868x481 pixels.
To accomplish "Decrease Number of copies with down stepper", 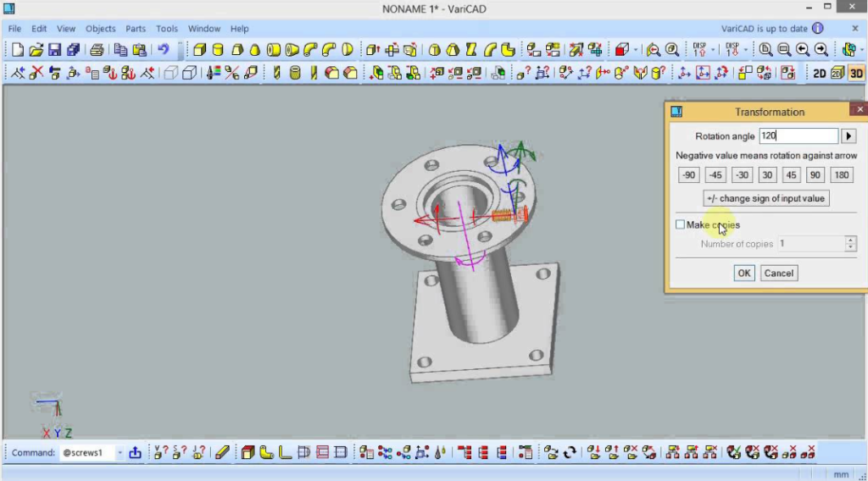I will coord(851,247).
